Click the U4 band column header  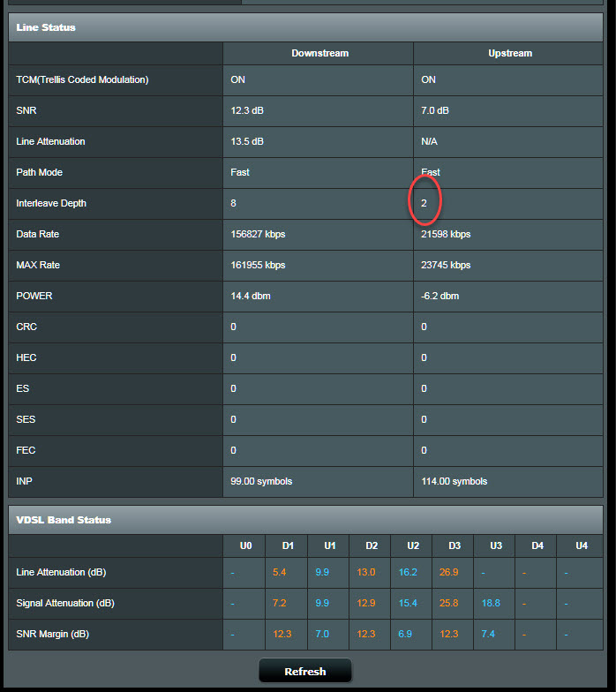pos(582,545)
